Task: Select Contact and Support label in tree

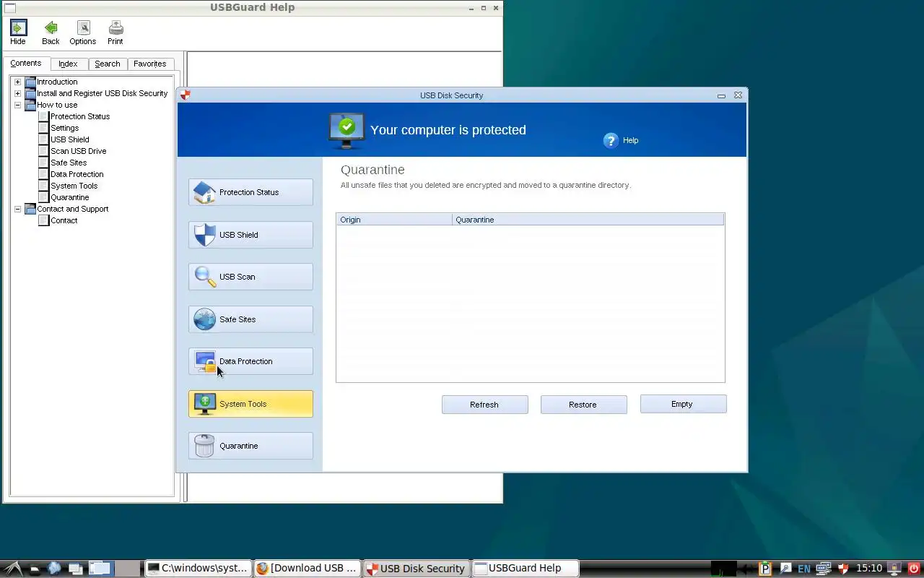Action: click(73, 209)
